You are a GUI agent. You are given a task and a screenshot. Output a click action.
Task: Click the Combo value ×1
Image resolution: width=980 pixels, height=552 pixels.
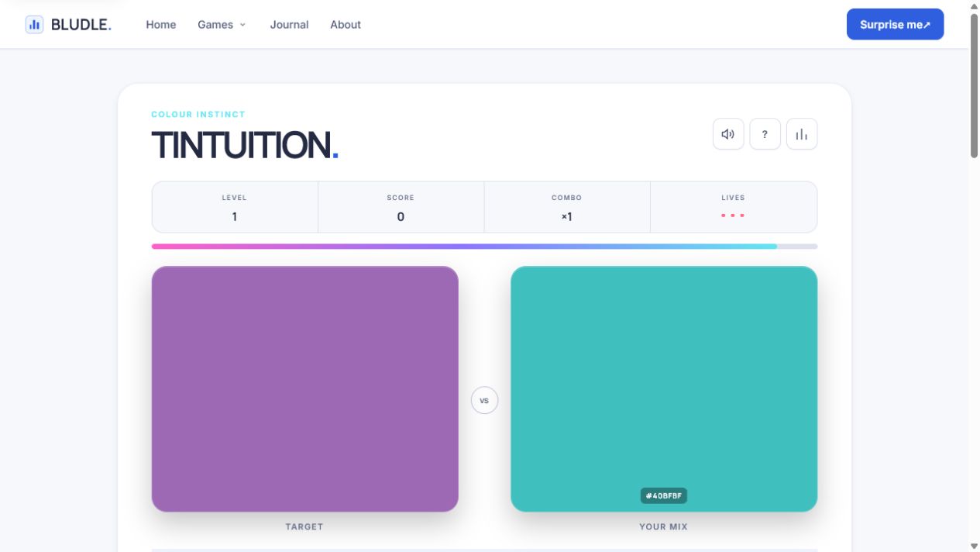(567, 217)
